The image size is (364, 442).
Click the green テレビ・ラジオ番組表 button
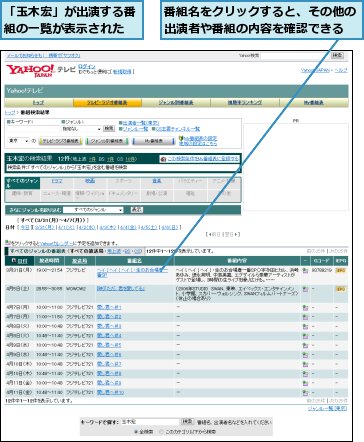[60, 141]
